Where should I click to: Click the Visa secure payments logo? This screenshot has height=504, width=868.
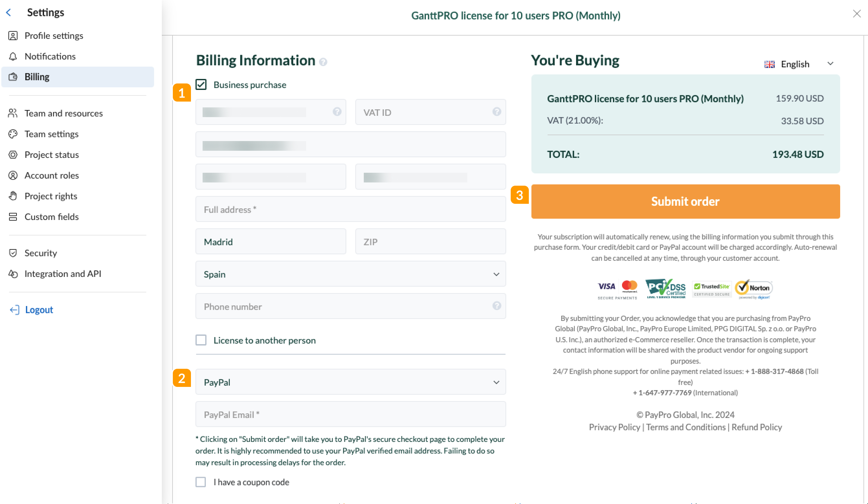tap(606, 286)
